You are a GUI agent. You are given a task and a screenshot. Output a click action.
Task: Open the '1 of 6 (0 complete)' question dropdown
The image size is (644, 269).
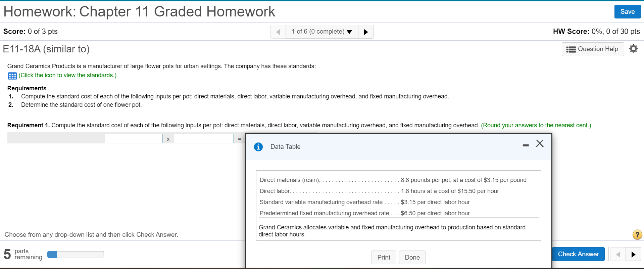tap(322, 32)
